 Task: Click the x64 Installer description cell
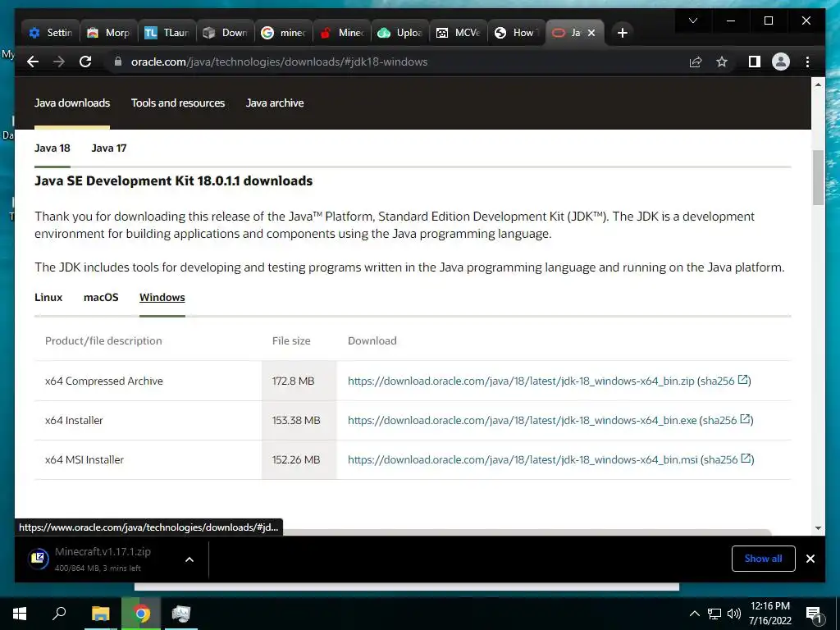click(x=74, y=421)
